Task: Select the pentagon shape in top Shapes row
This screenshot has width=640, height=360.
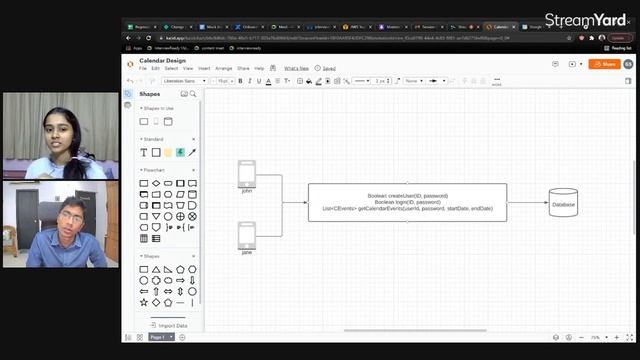Action: coord(180,269)
